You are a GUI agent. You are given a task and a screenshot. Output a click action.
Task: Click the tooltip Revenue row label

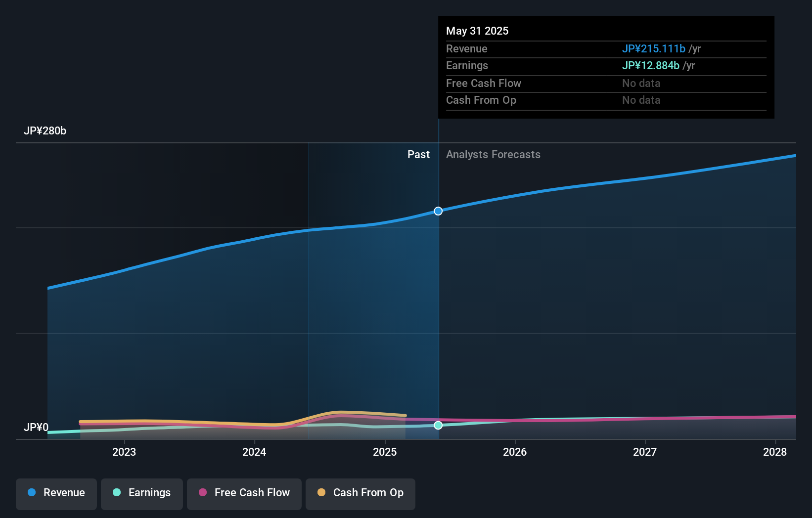click(x=467, y=48)
